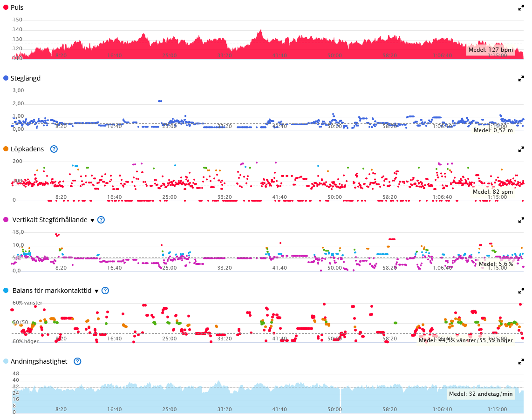Click the vänster/höger balance average label

tap(465, 340)
